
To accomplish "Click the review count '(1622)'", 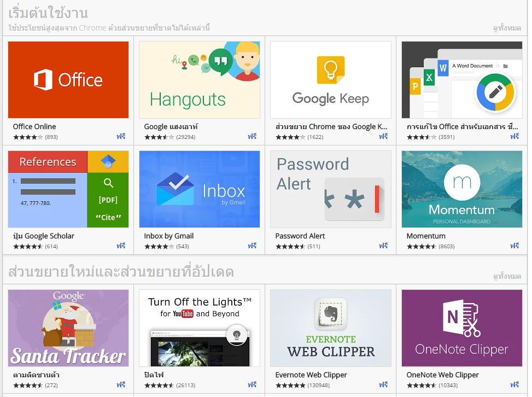I will click(315, 137).
